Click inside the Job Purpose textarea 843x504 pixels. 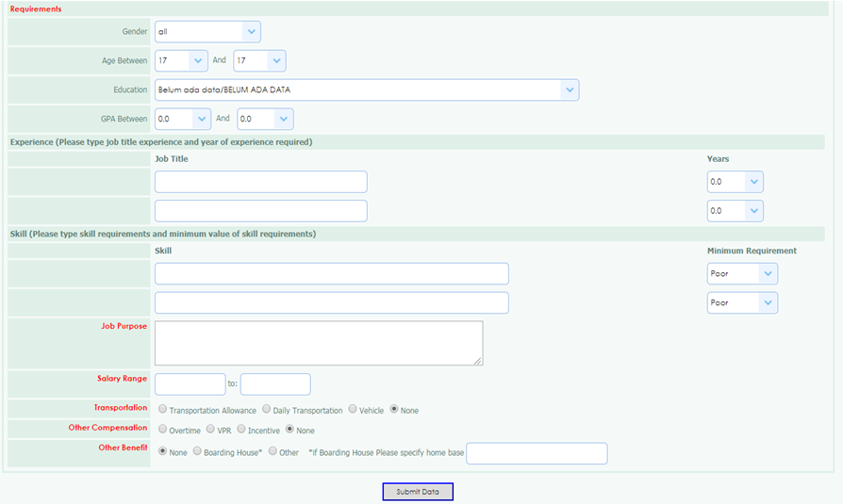(x=319, y=343)
